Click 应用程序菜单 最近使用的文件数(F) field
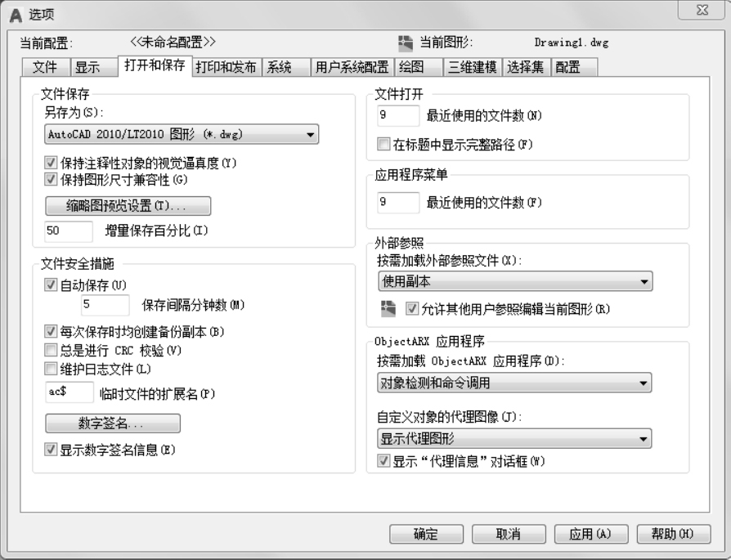731x560 pixels. [x=398, y=203]
